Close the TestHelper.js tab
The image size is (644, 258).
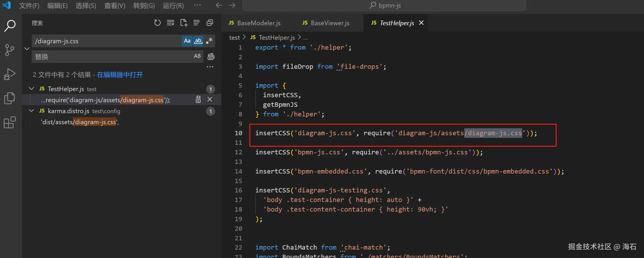pos(421,23)
